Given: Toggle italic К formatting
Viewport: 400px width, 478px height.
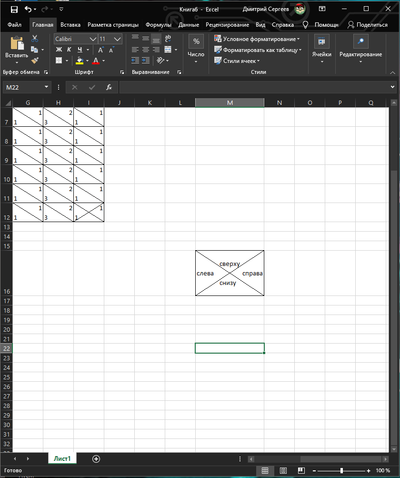Looking at the screenshot, I should tap(69, 50).
